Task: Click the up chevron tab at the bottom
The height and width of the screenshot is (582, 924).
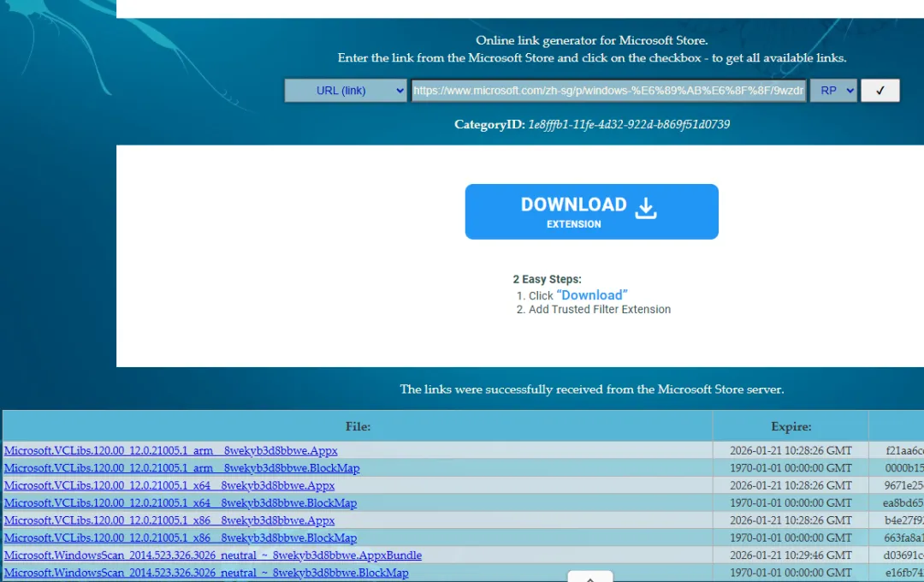Action: 590,577
